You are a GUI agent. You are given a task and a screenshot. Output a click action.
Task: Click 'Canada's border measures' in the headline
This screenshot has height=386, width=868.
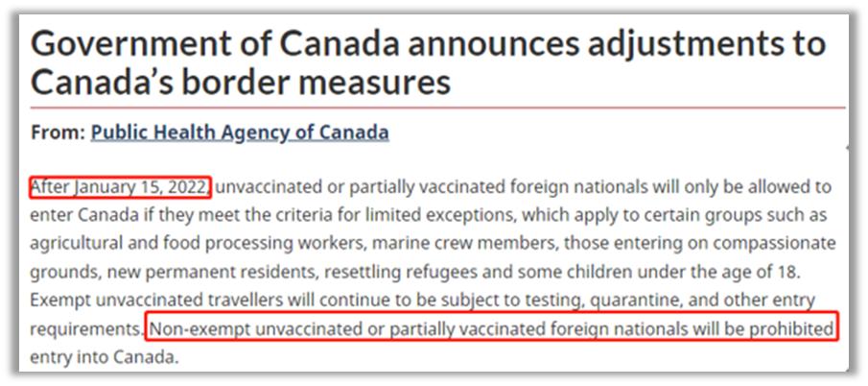(240, 82)
